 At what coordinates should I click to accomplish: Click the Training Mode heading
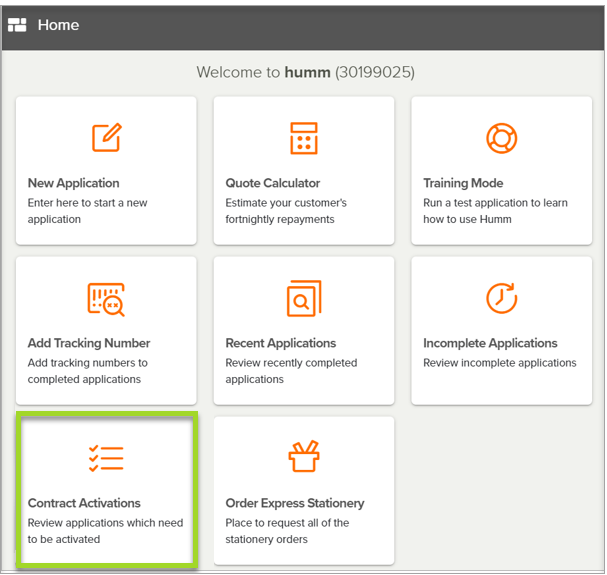[x=463, y=183]
